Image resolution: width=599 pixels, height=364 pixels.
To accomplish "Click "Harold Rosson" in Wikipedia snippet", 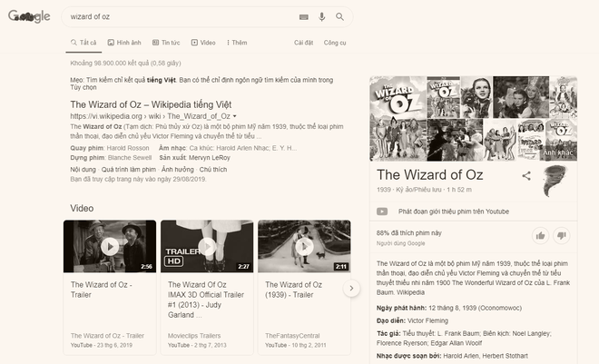I will (128, 148).
